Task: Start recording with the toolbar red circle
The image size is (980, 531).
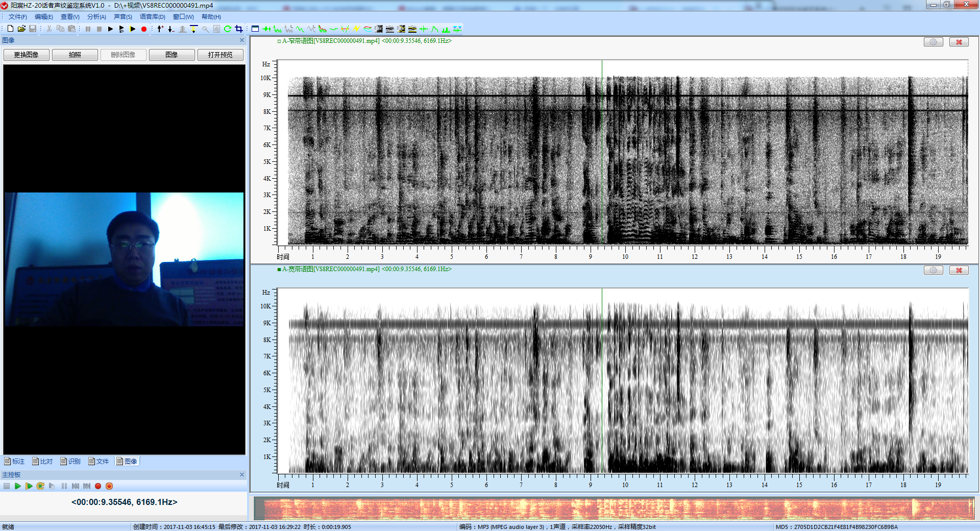Action: pos(144,29)
